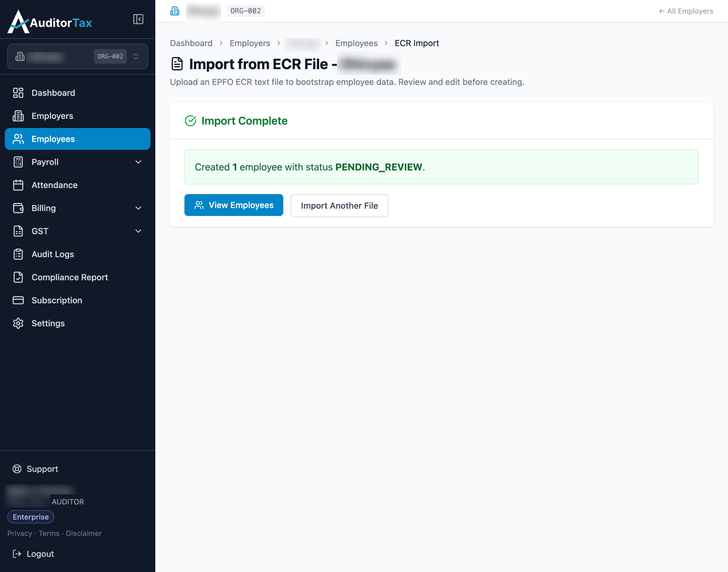Open the Terms footer link
The height and width of the screenshot is (572, 728).
click(x=49, y=533)
